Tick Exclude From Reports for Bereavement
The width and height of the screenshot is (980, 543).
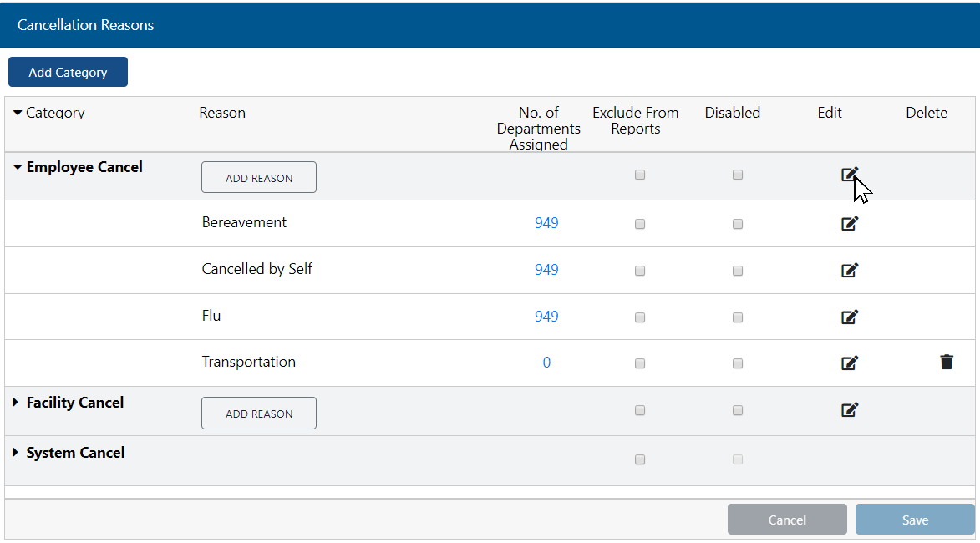pyautogui.click(x=640, y=224)
